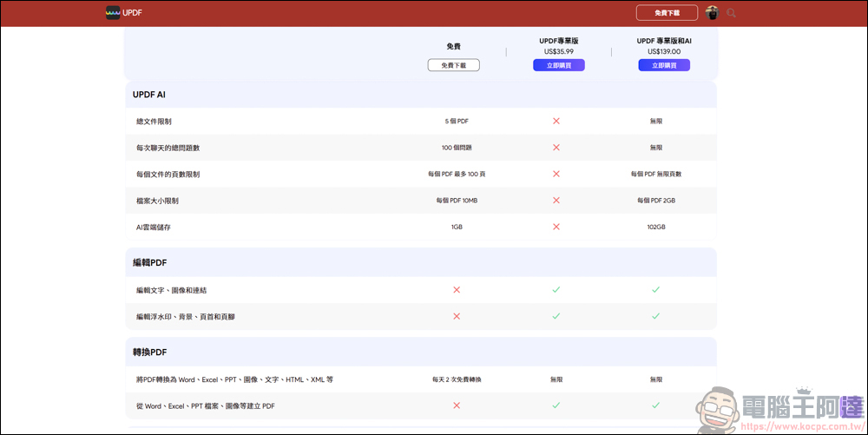
Task: Open the user avatar in the header
Action: point(712,13)
